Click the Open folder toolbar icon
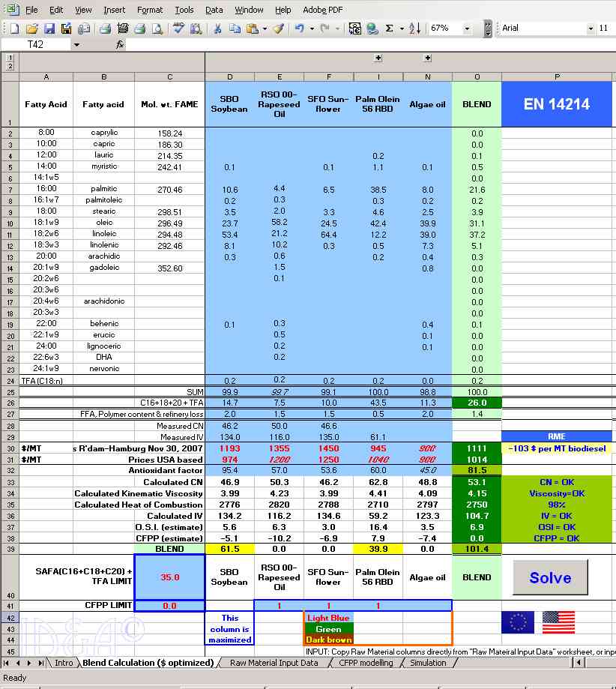The width and height of the screenshot is (616, 689). [31, 29]
